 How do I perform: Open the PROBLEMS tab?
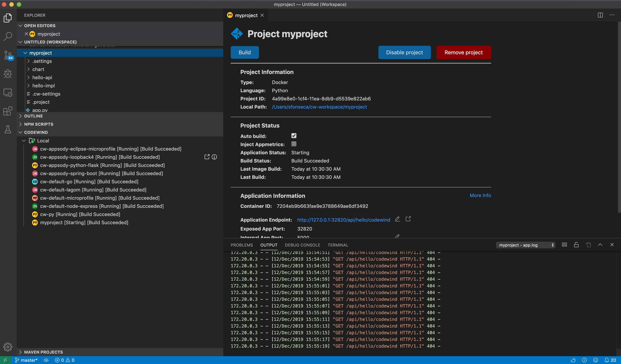[241, 245]
